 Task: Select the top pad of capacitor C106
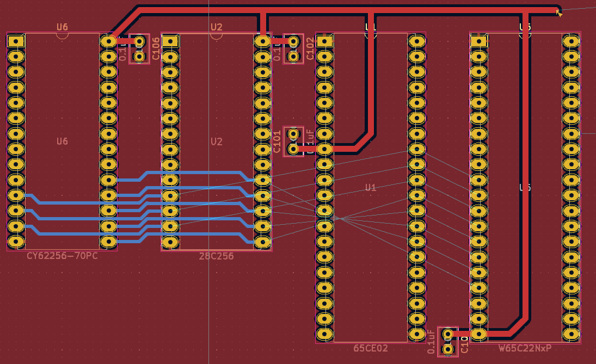[139, 41]
